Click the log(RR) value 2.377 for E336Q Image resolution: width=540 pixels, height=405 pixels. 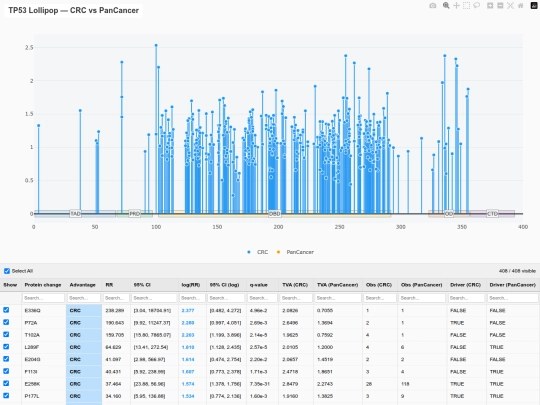(x=188, y=310)
